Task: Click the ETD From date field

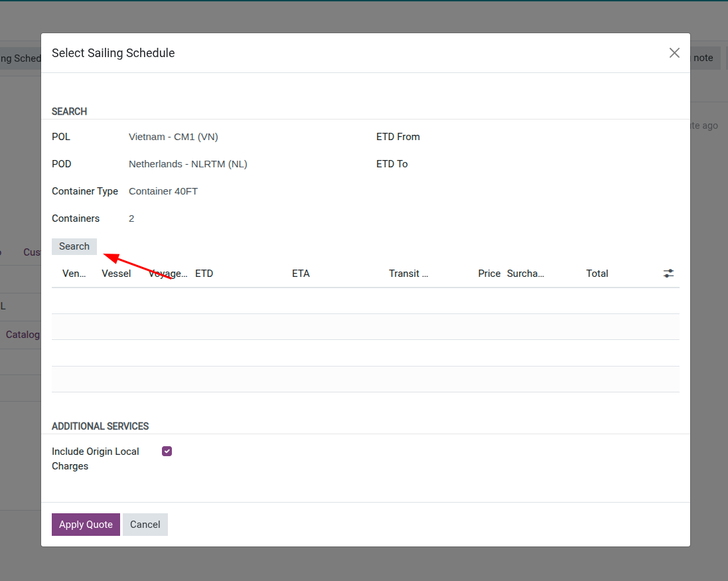Action: (x=465, y=137)
